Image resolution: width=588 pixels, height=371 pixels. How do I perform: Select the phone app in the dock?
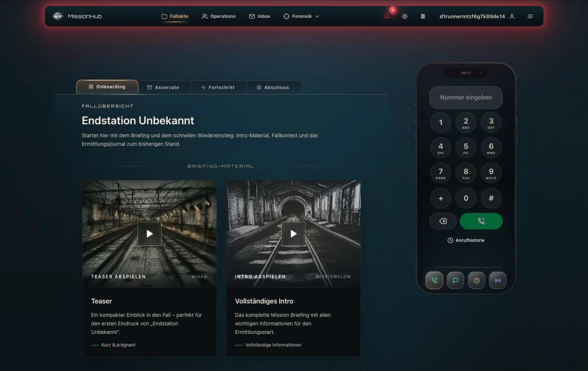click(x=434, y=280)
